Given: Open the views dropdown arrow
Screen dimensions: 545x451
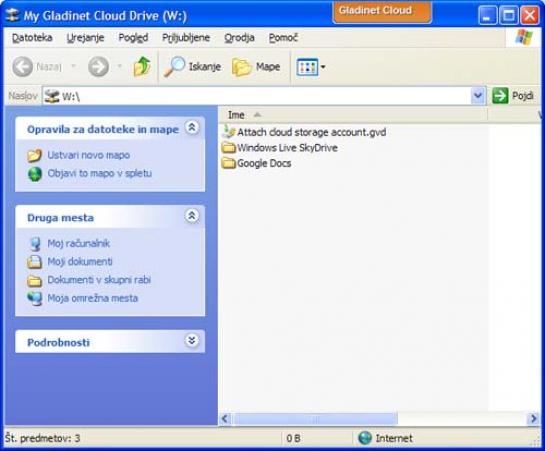Looking at the screenshot, I should pyautogui.click(x=323, y=67).
